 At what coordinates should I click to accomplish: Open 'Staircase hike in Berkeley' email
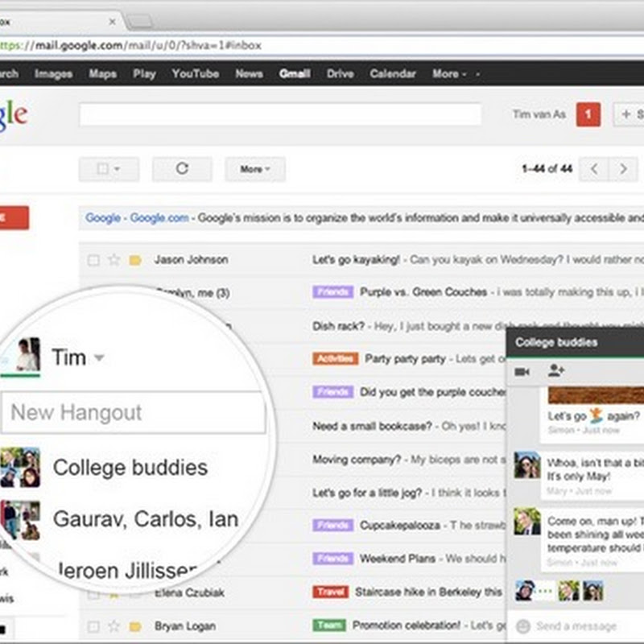tap(428, 592)
